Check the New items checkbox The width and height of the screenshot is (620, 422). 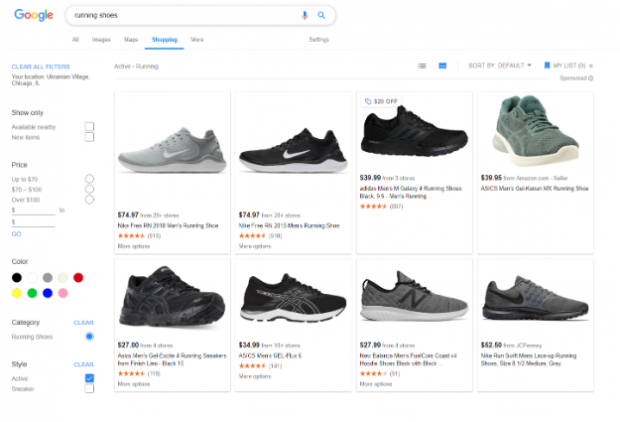pyautogui.click(x=89, y=137)
